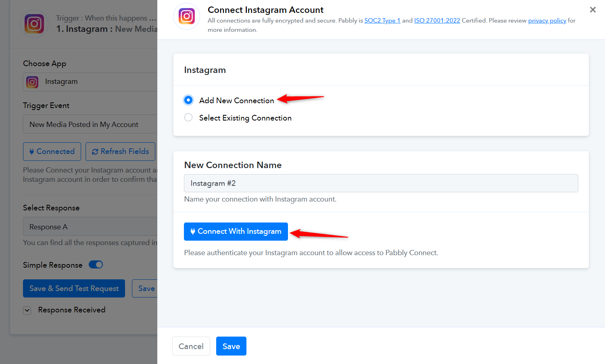Open the ISO 27001:2022 link
The width and height of the screenshot is (605, 364).
tap(437, 21)
